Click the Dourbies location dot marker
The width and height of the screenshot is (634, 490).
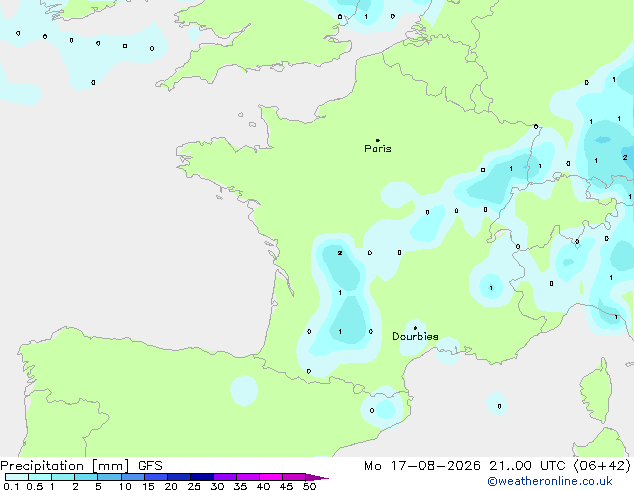tap(415, 328)
